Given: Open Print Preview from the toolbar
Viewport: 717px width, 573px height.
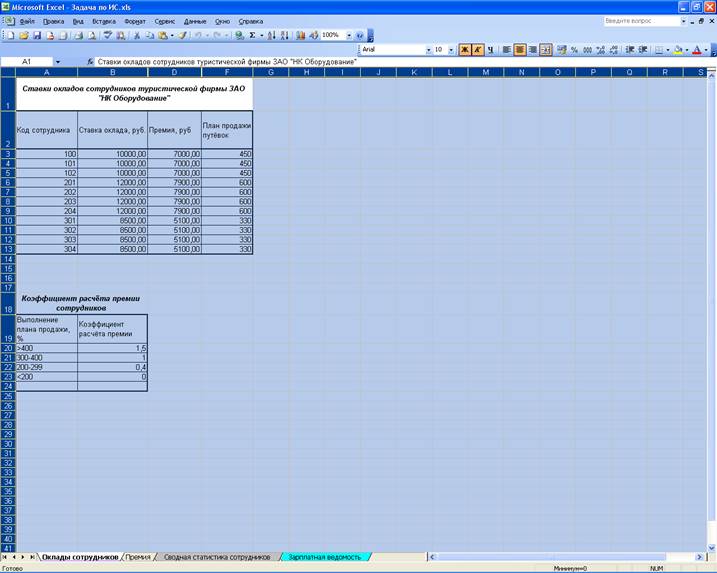Looking at the screenshot, I should (x=92, y=35).
